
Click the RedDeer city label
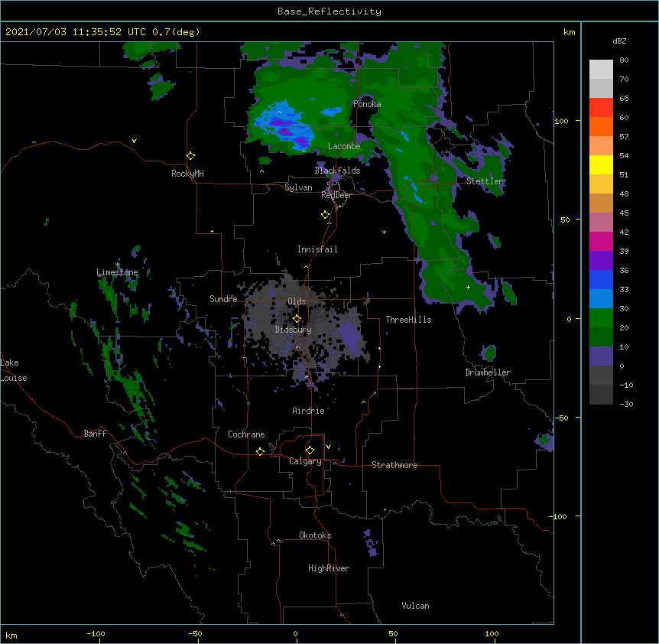tap(336, 195)
